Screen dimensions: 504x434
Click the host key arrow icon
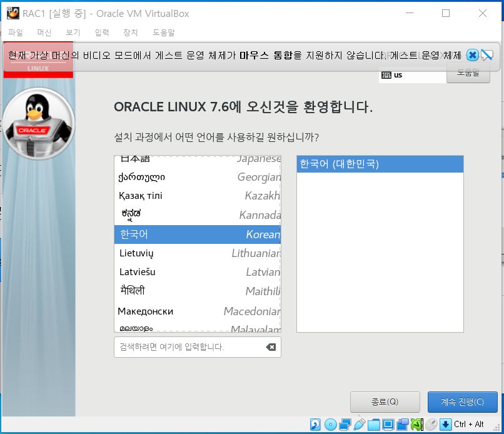tap(445, 425)
